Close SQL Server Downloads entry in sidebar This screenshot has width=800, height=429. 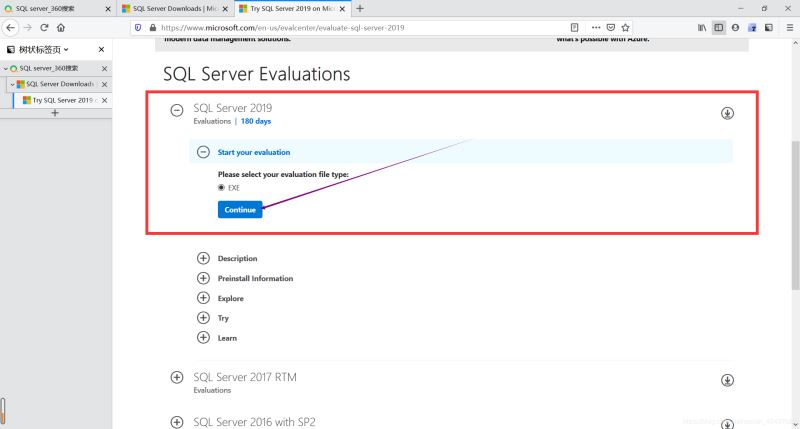coord(105,84)
